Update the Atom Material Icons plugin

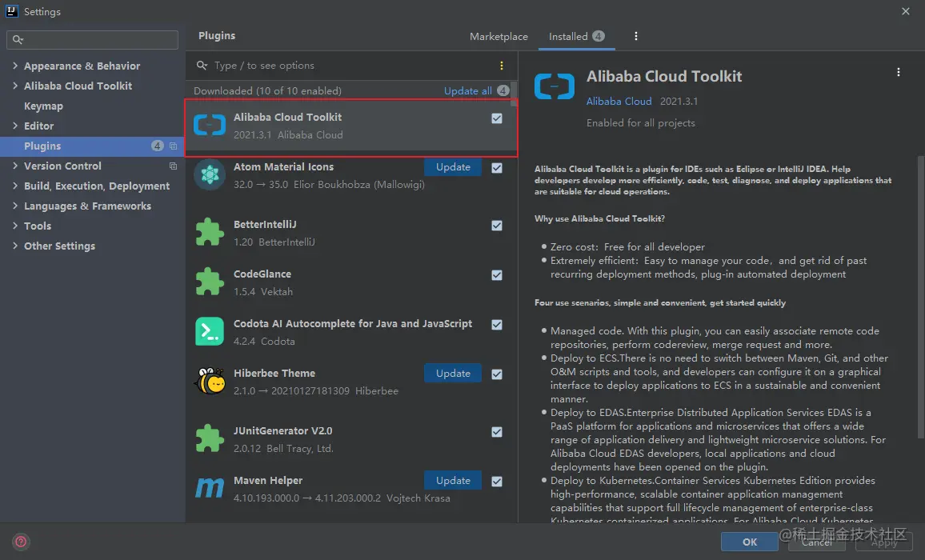pyautogui.click(x=452, y=167)
